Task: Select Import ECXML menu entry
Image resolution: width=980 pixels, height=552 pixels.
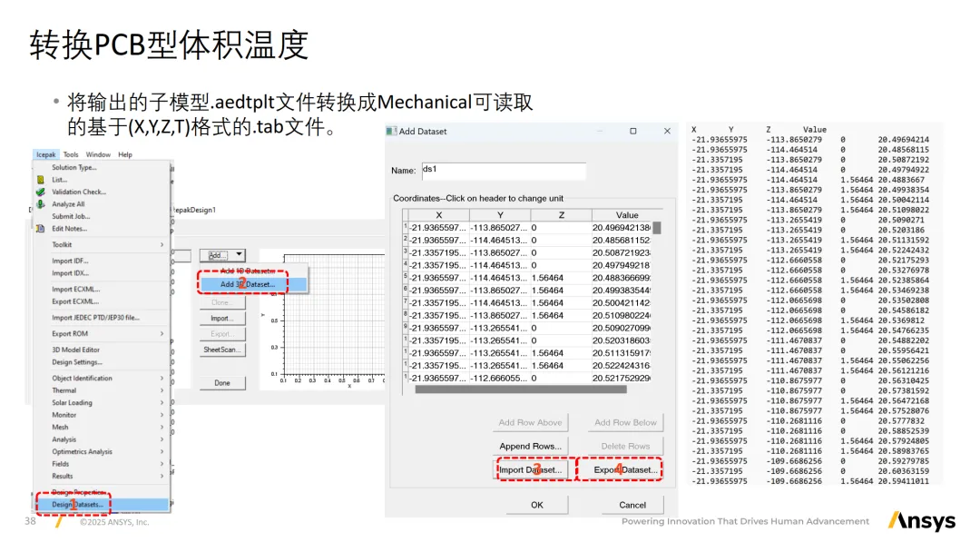Action: pos(75,290)
